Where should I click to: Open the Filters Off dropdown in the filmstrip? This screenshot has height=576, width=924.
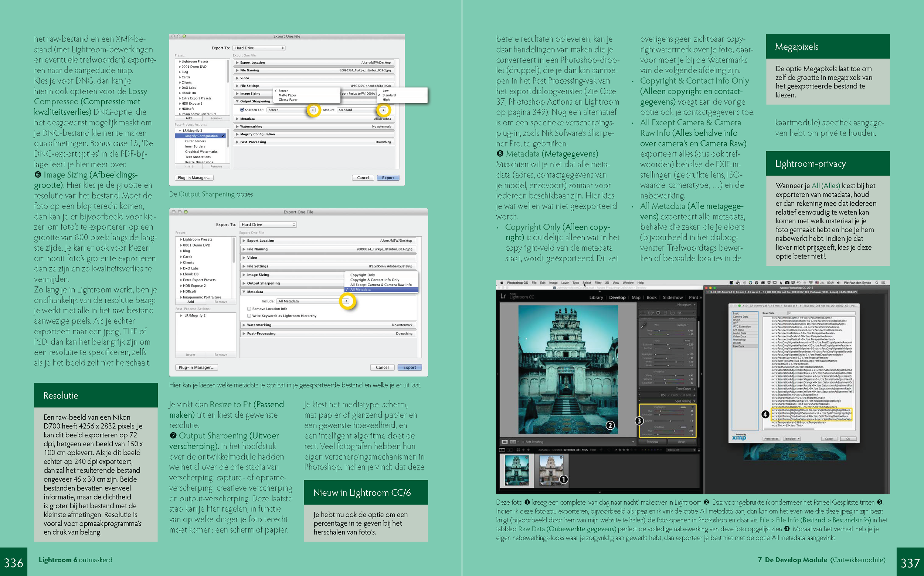click(x=681, y=450)
